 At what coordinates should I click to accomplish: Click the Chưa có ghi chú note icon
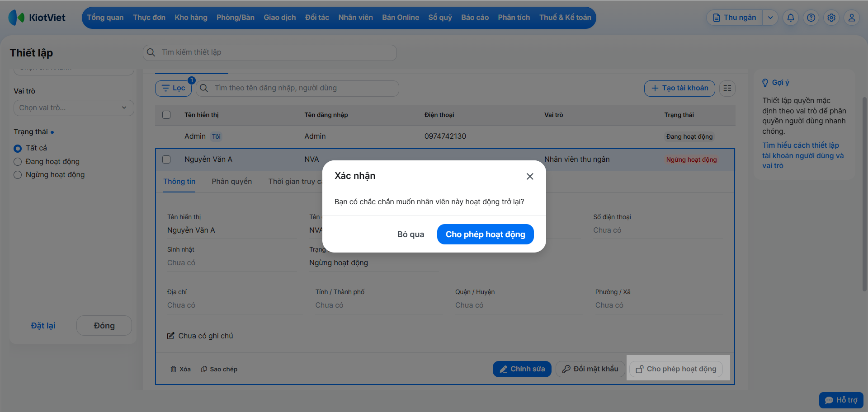click(x=170, y=336)
